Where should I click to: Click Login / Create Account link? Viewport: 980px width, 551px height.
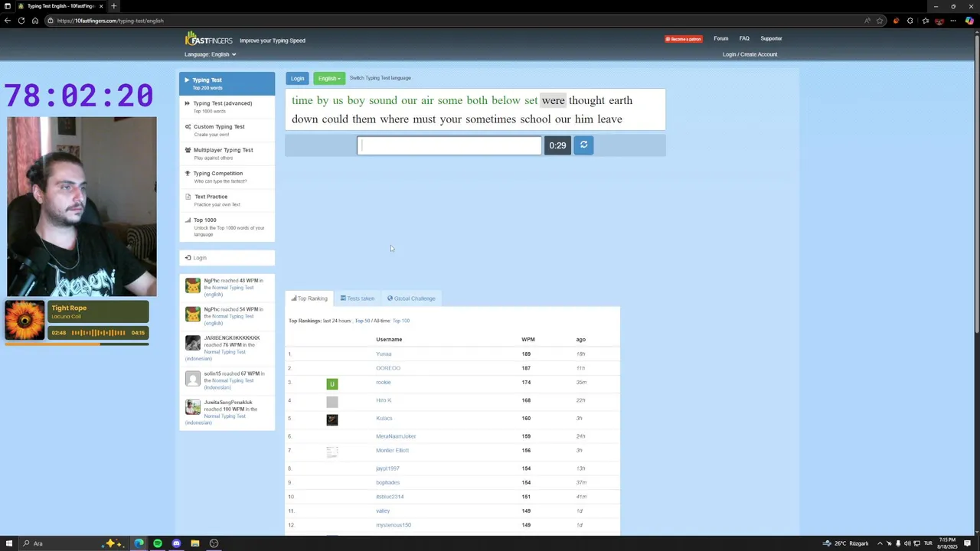click(x=750, y=54)
